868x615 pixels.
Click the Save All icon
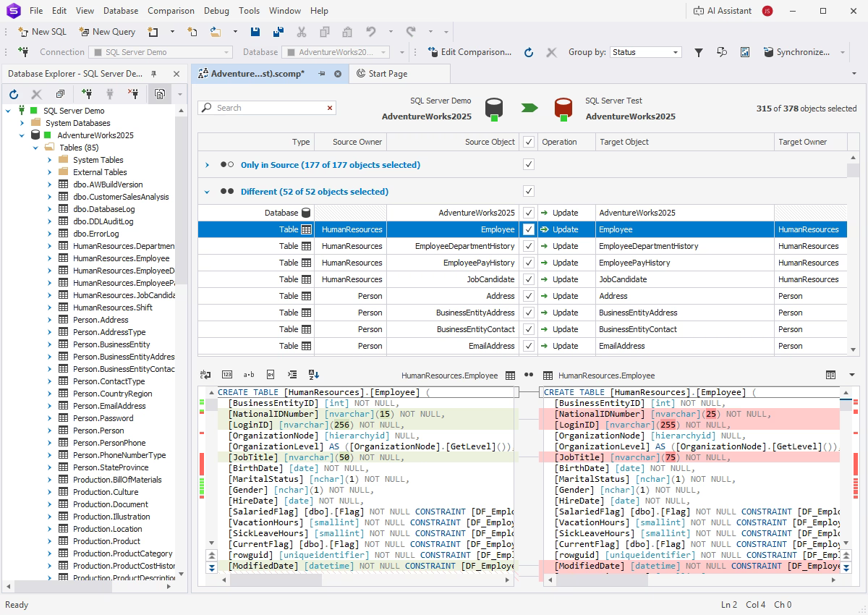(278, 32)
